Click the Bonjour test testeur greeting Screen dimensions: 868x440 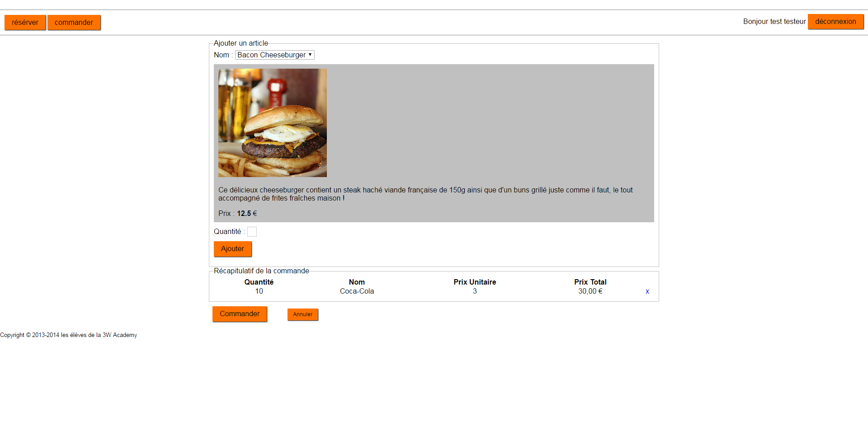(774, 22)
